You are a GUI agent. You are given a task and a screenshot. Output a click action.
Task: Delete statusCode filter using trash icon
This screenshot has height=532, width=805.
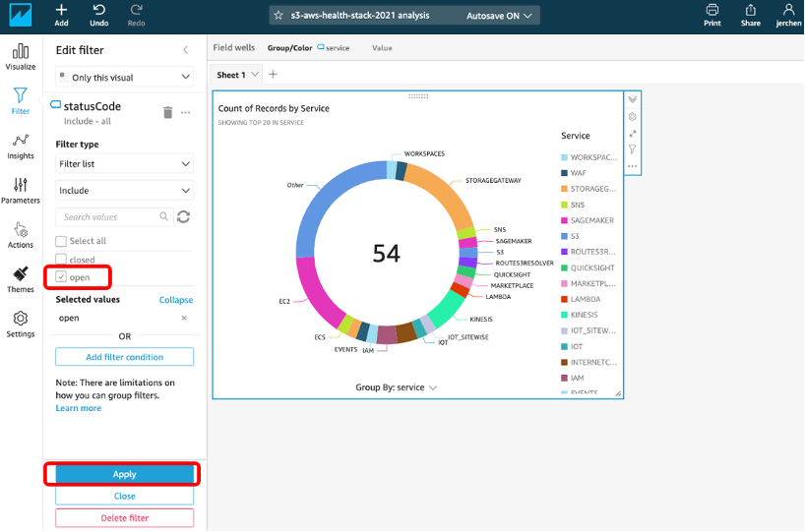pyautogui.click(x=167, y=113)
